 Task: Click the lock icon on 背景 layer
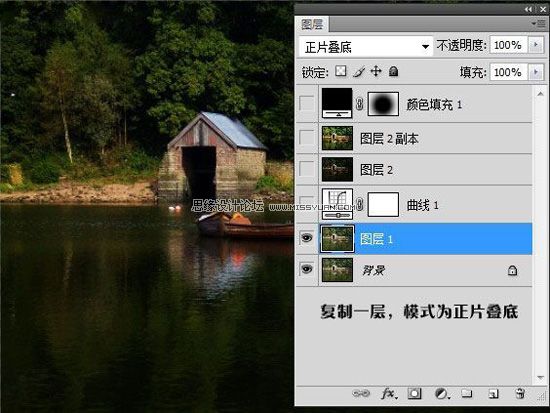click(512, 270)
